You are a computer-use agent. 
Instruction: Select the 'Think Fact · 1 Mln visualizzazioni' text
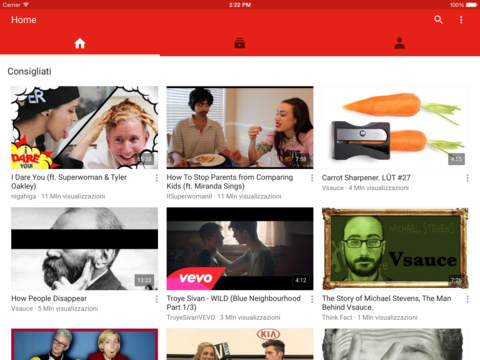click(370, 317)
